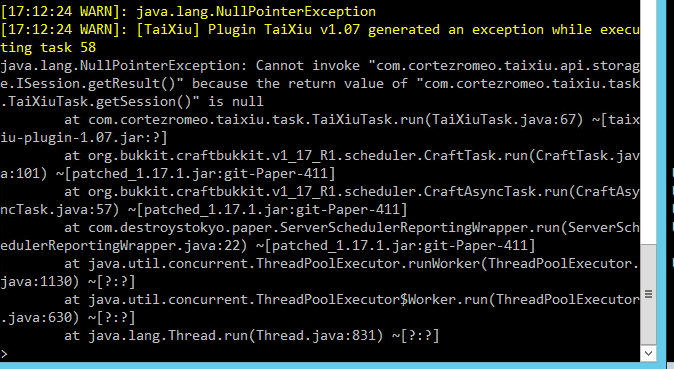Click the 'CraftAsyncTask.run' stack trace line
The image size is (674, 369).
click(x=352, y=192)
